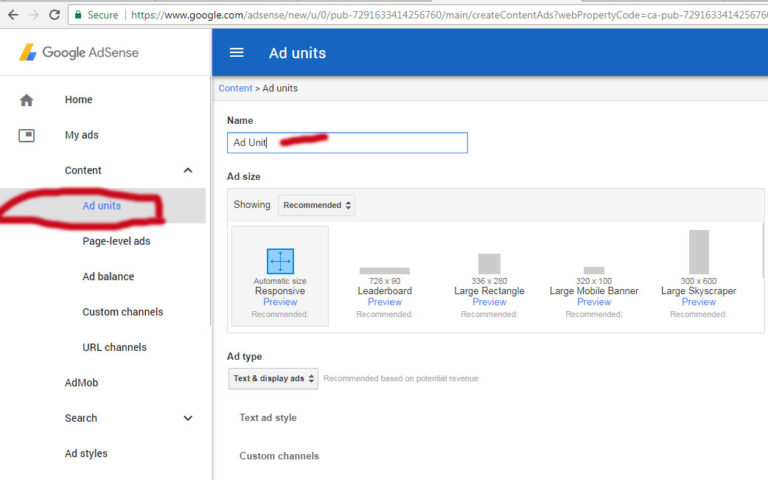Screen dimensions: 768x480
Task: Click the browser forward arrow
Action: point(34,15)
